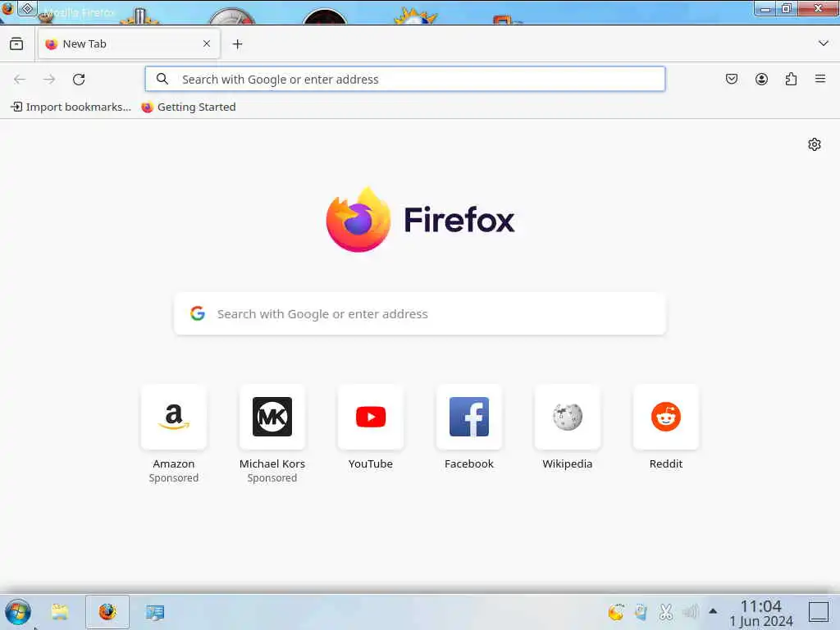
Task: Expand hidden system tray icons arrow
Action: click(713, 610)
